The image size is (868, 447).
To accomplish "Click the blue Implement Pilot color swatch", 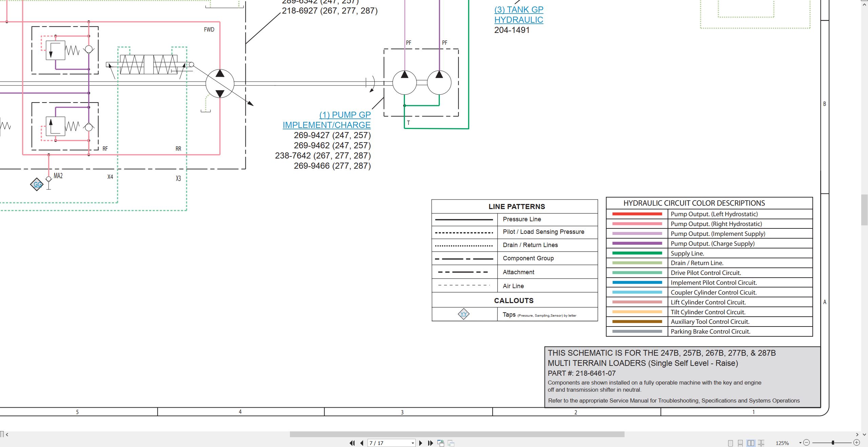I will [637, 282].
